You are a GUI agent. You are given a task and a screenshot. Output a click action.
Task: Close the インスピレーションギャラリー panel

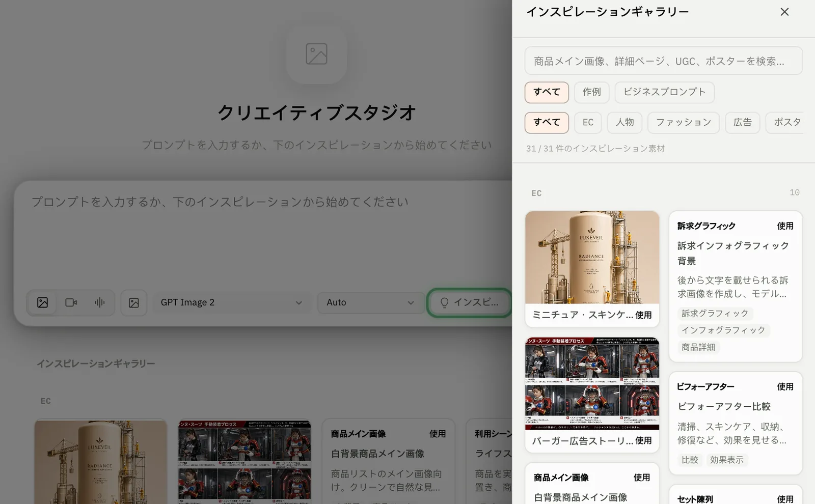(x=784, y=12)
